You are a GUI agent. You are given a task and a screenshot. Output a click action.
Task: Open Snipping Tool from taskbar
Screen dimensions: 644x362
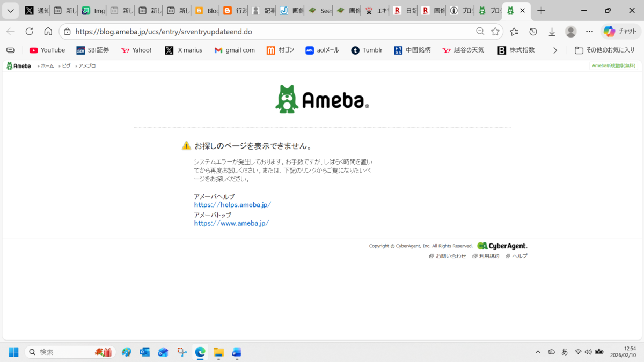coord(182,352)
